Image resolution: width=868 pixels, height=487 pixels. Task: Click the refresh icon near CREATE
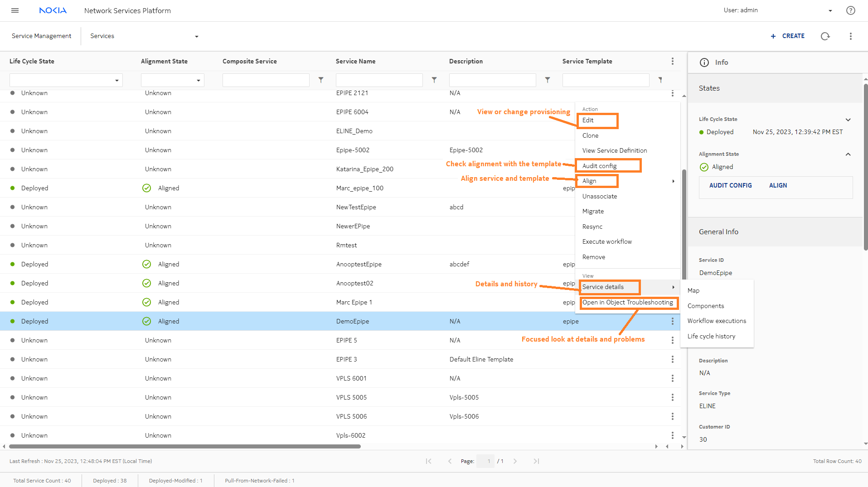tap(825, 36)
